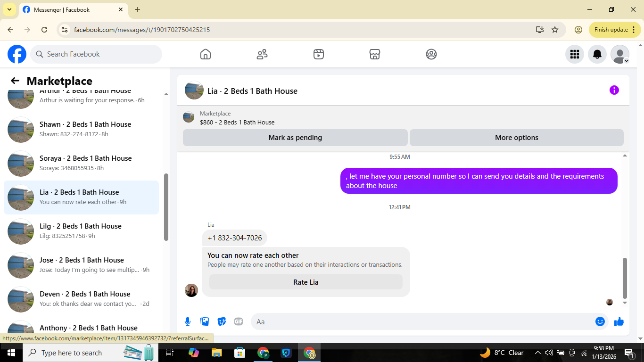Image resolution: width=644 pixels, height=362 pixels.
Task: Click the conversation scroll down arrow
Action: click(x=625, y=303)
